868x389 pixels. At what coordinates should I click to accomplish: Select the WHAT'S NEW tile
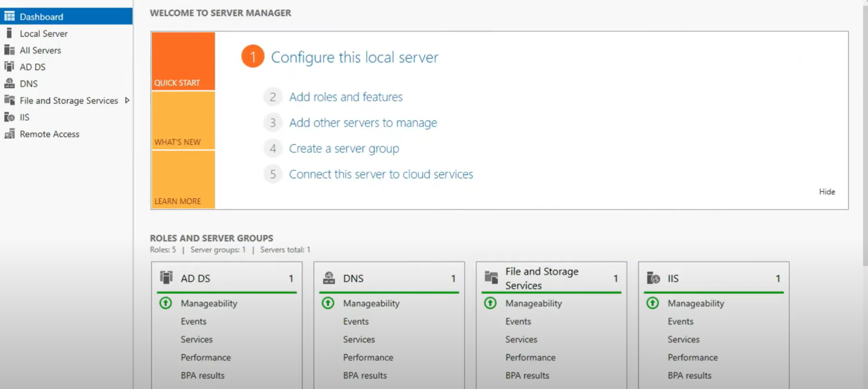tap(183, 121)
